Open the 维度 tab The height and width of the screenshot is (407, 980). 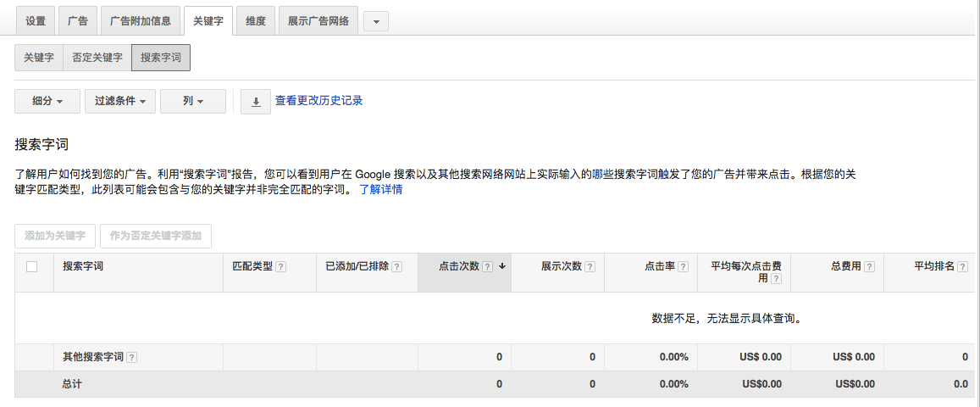tap(256, 21)
